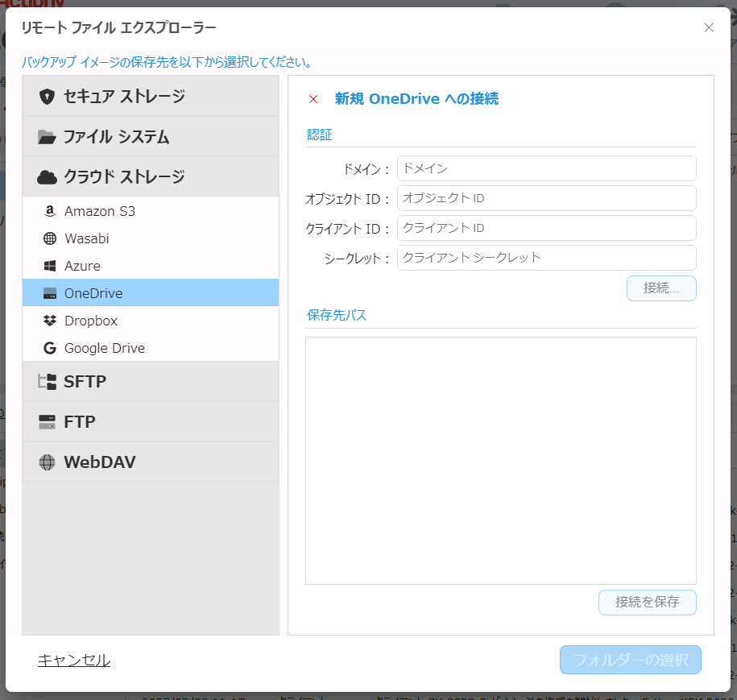Click the Amazon S3 logo icon
The image size is (737, 700).
point(50,212)
